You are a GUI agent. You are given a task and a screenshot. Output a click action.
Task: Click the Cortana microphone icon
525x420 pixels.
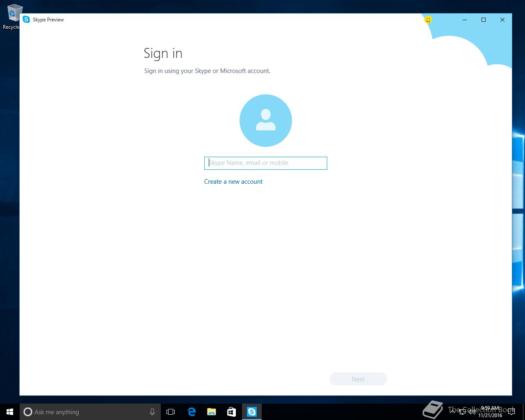click(152, 412)
